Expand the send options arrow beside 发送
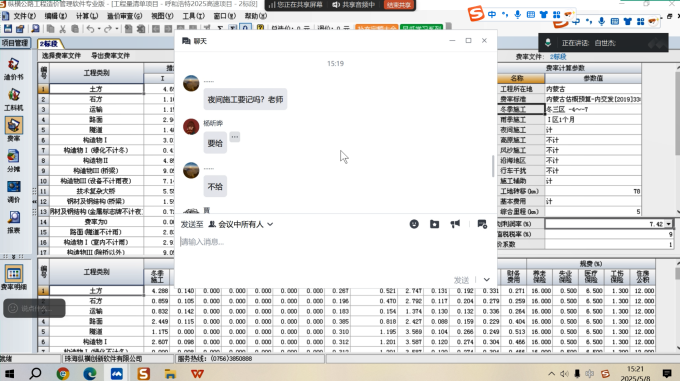Viewport: 680px width, 381px height. pos(487,280)
